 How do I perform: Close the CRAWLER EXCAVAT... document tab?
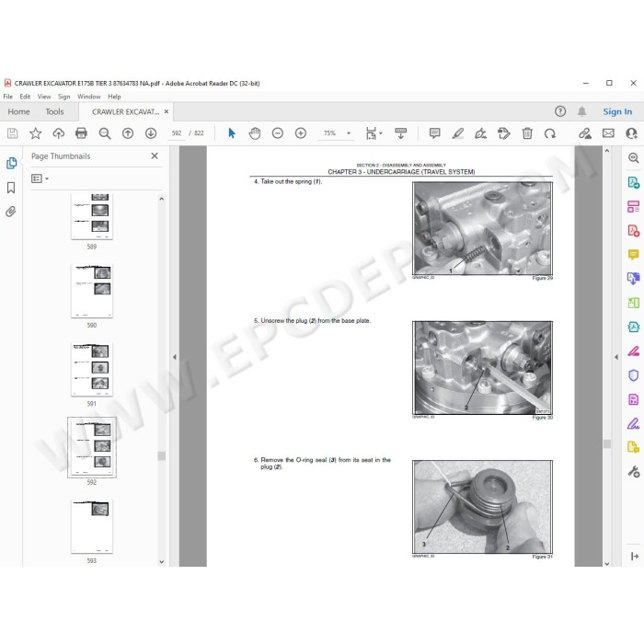(167, 111)
